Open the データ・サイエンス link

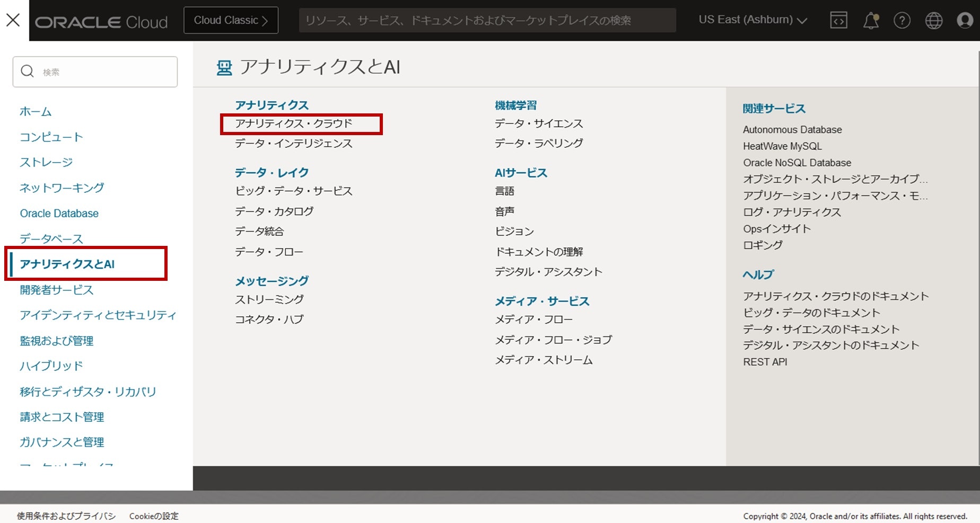539,123
